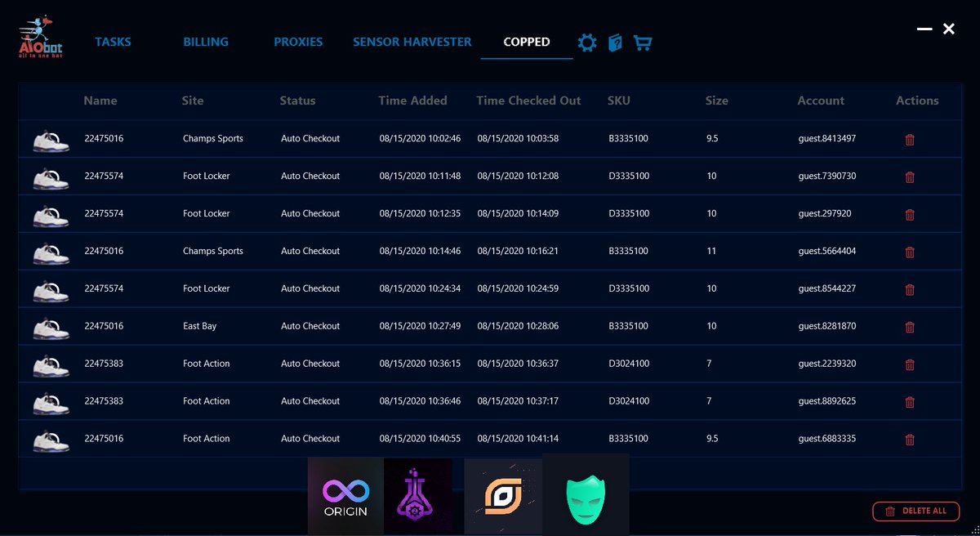Viewport: 980px width, 536px height.
Task: Click shoe thumbnail for guest.8544227 row
Action: click(x=51, y=290)
